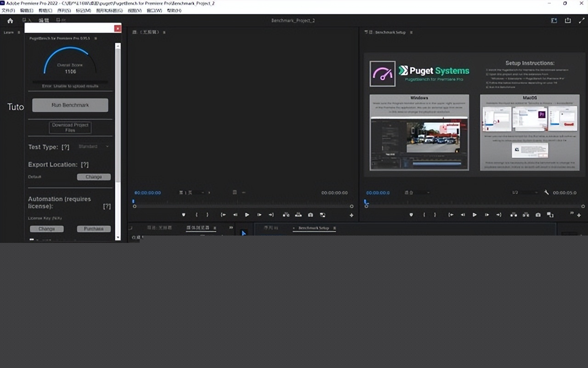Viewport: 588px width, 368px height.
Task: Step forward one frame in Source monitor
Action: tap(259, 215)
